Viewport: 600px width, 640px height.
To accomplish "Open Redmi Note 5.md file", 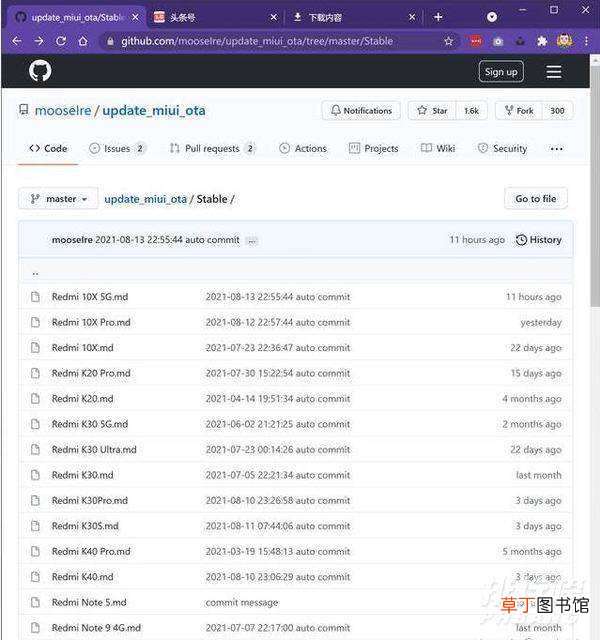I will (x=89, y=602).
